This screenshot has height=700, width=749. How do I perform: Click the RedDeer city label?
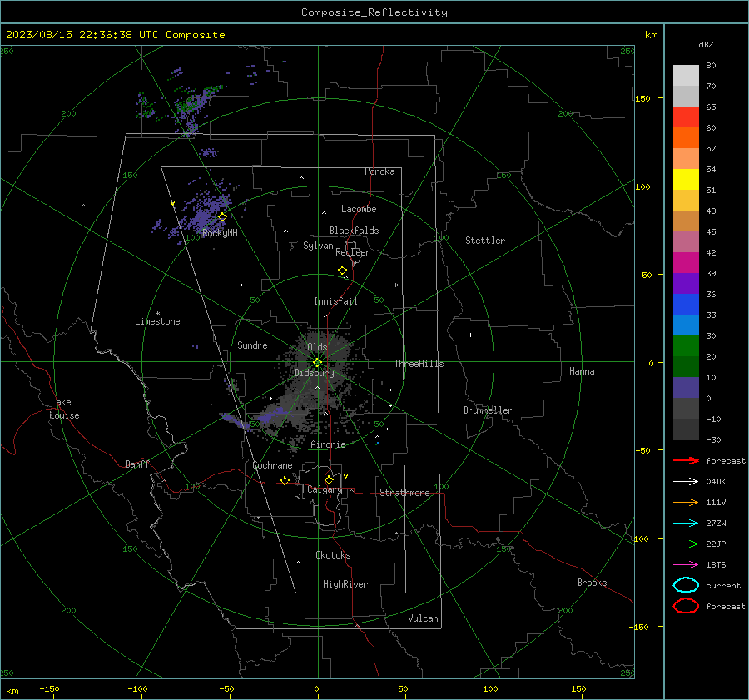pos(353,252)
